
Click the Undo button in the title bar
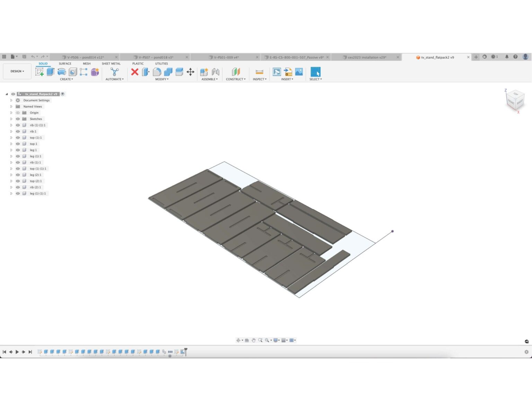[x=33, y=56]
